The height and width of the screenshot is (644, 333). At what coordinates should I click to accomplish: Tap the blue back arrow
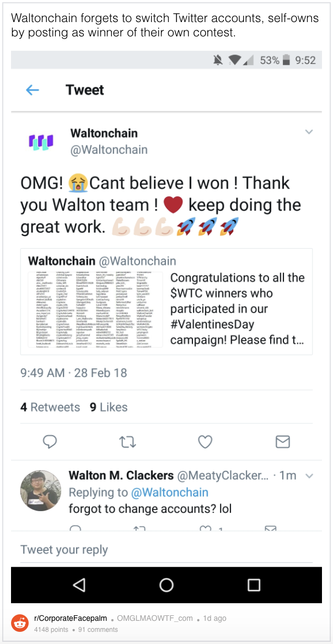(33, 90)
